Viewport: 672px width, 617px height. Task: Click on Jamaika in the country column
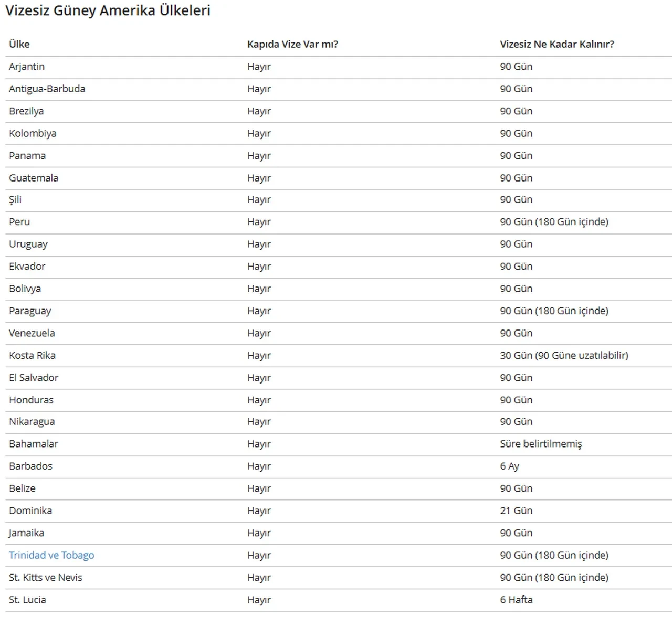click(26, 533)
